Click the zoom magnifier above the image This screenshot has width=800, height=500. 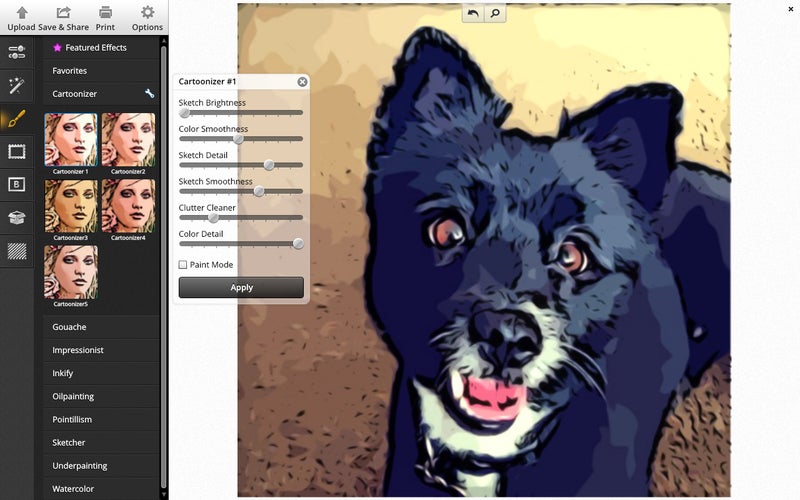tap(495, 14)
